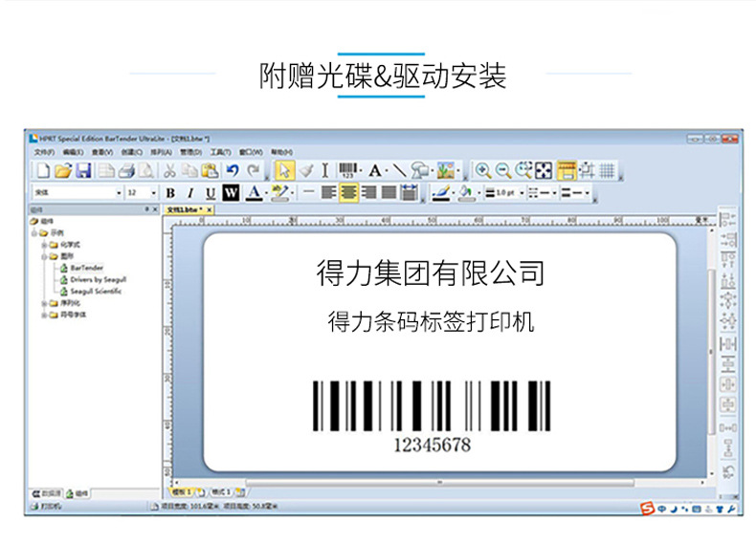Click the redo arrow icon
756x545 pixels.
pyautogui.click(x=254, y=170)
